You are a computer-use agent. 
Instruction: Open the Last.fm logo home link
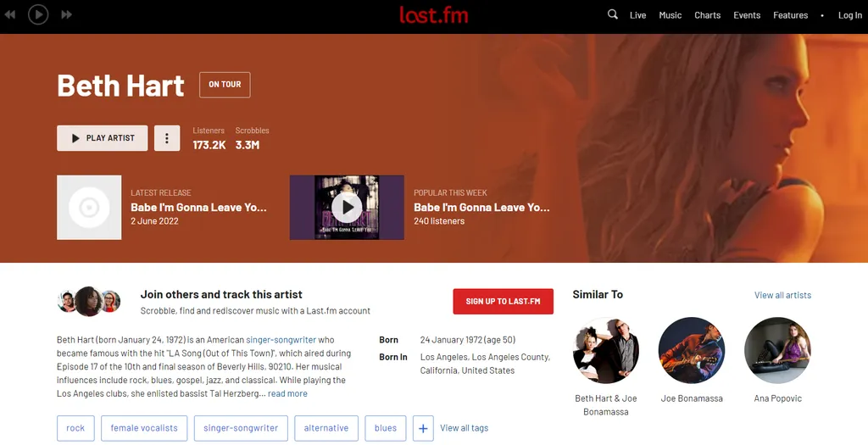434,15
